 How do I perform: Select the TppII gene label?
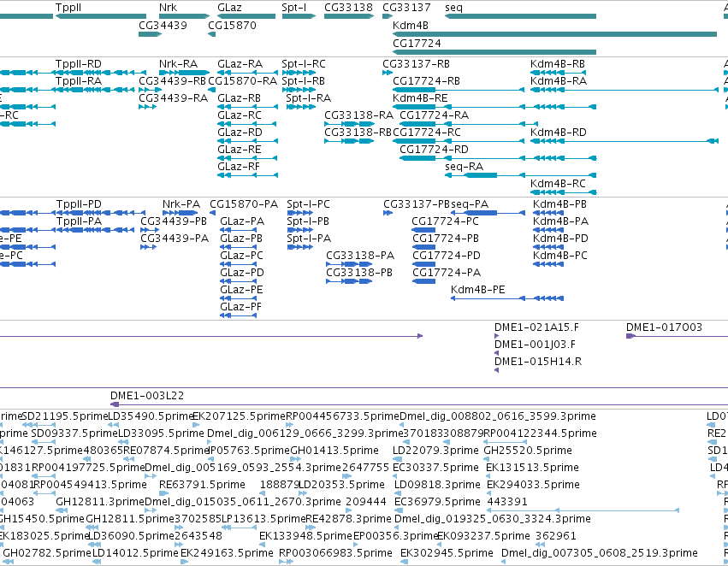(68, 8)
